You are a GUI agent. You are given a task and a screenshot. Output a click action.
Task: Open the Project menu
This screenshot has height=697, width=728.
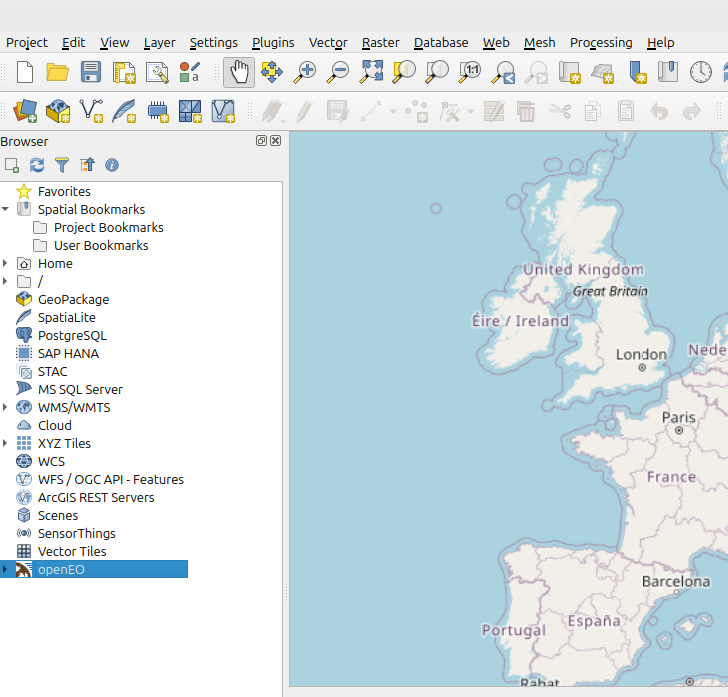click(27, 43)
